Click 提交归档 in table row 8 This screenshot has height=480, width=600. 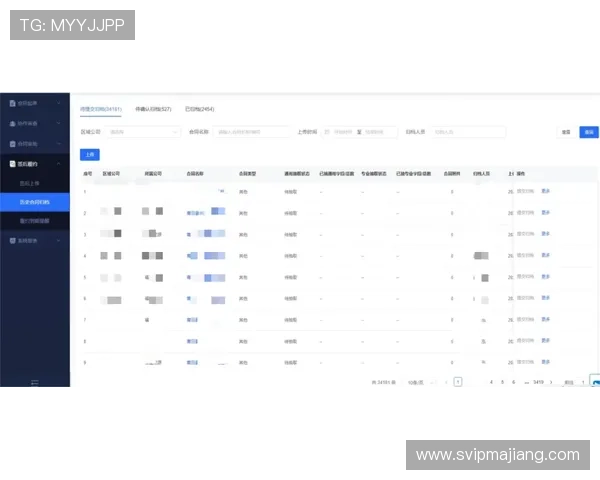[x=525, y=340]
